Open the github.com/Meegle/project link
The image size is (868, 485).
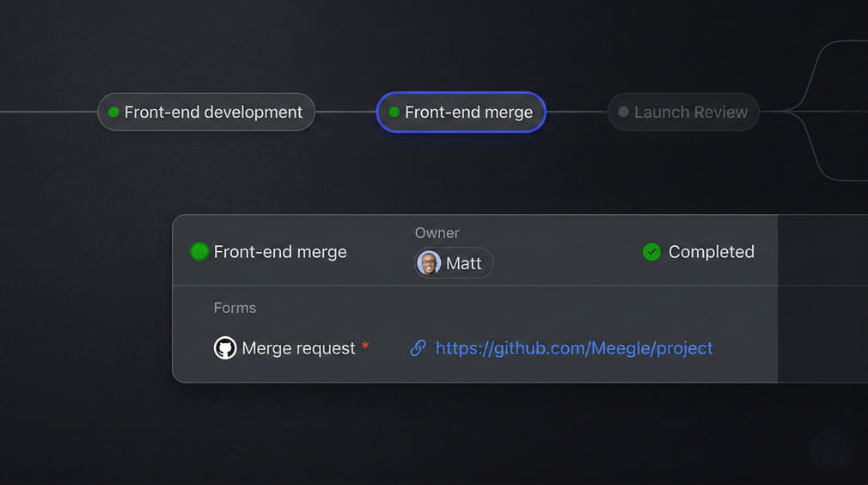coord(574,348)
